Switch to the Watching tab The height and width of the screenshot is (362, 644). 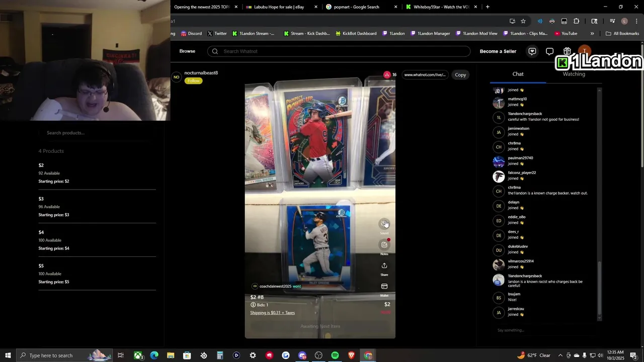click(574, 74)
